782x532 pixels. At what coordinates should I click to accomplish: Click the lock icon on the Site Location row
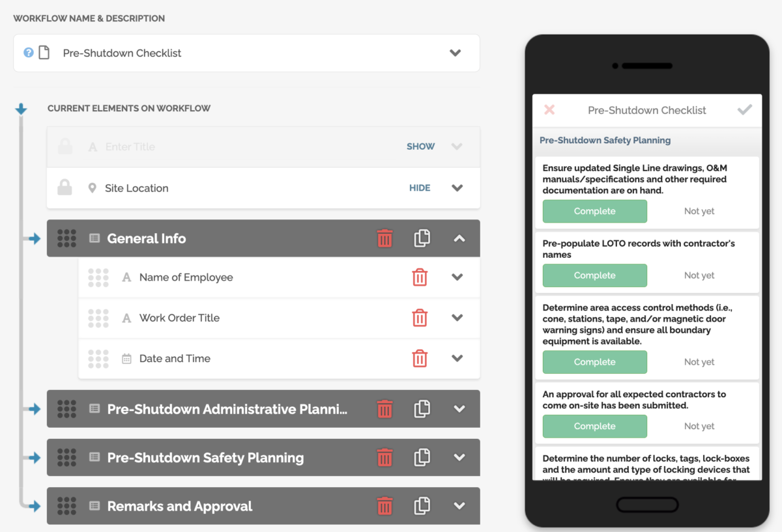click(x=64, y=188)
